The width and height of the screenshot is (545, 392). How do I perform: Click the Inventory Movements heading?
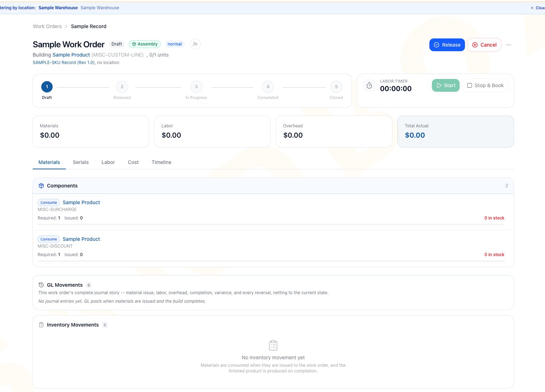73,325
